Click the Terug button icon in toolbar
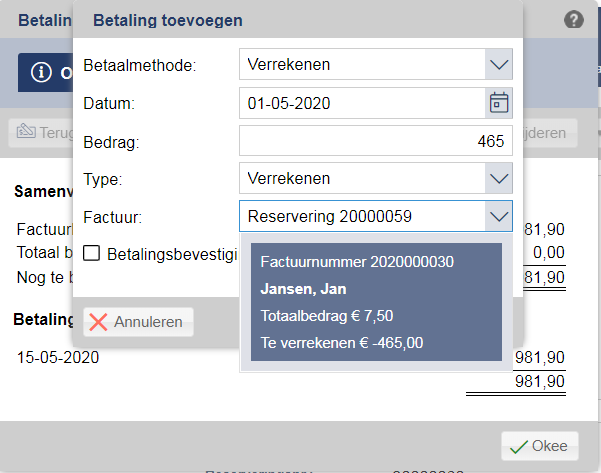Image resolution: width=601 pixels, height=473 pixels. coord(26,132)
